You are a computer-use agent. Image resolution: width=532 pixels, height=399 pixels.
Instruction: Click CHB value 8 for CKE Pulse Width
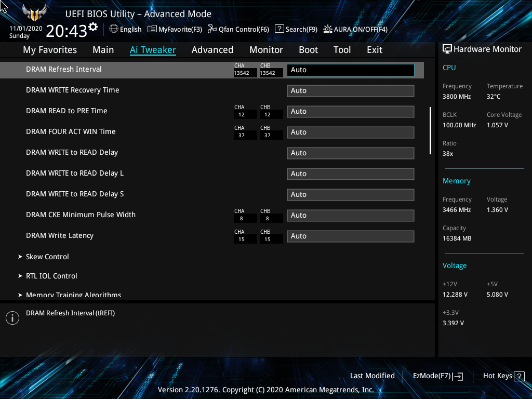click(271, 219)
